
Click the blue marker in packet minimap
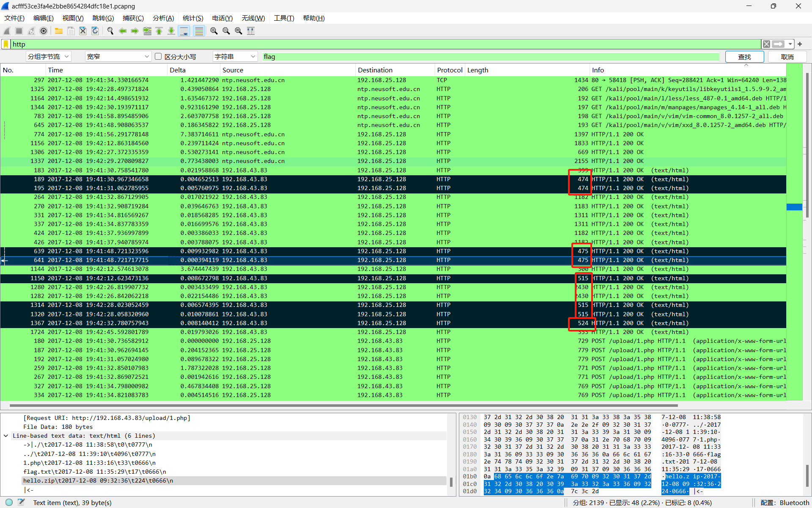pos(794,207)
